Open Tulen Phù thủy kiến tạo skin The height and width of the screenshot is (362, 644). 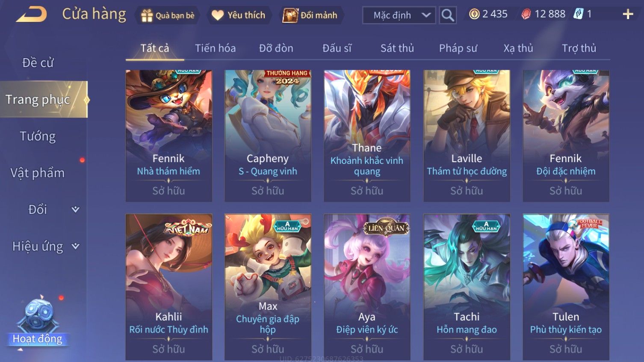tap(566, 287)
